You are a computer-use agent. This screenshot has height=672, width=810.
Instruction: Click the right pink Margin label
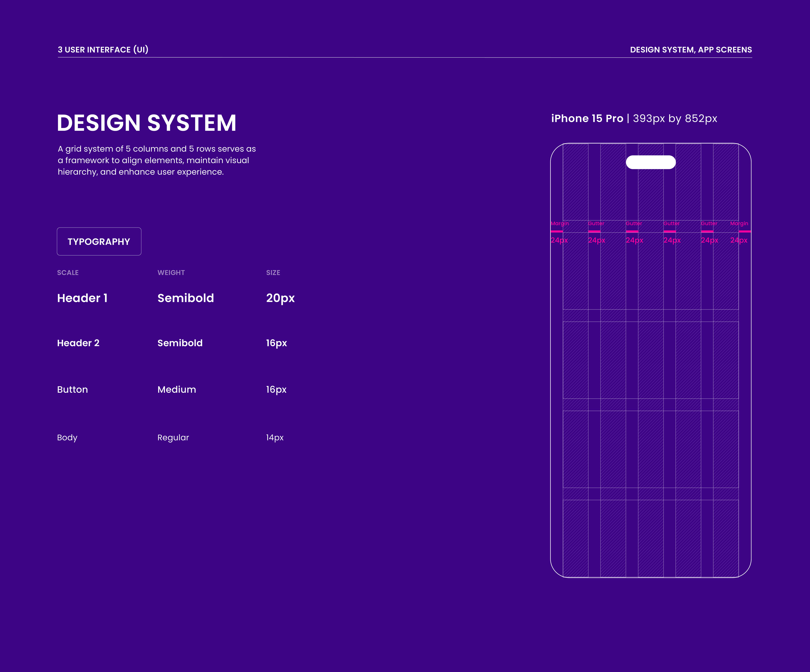739,224
